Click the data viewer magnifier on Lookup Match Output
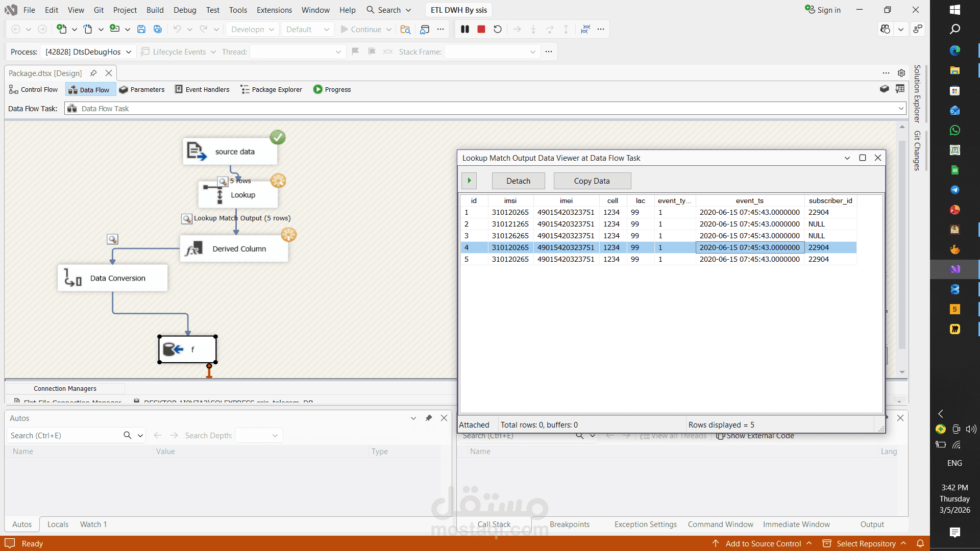The height and width of the screenshot is (551, 980). [x=187, y=219]
